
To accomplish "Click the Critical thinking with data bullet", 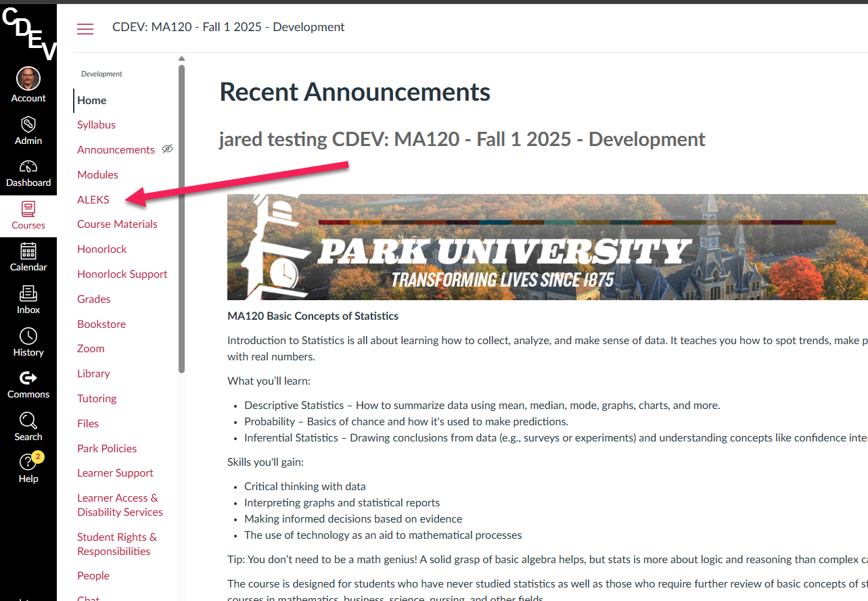I will (x=304, y=486).
